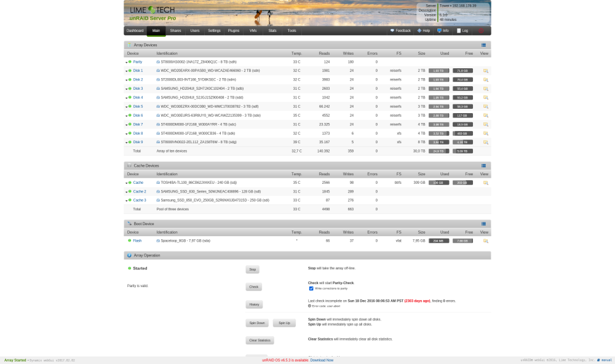The image size is (615, 364).
Task: Expand spin arrow next to Cache 2
Action: [x=126, y=192]
